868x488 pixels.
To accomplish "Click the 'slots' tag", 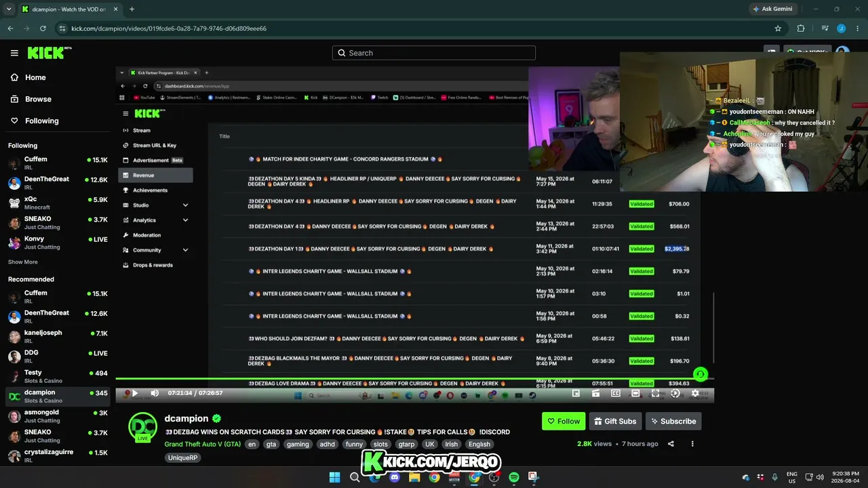I will click(x=380, y=444).
